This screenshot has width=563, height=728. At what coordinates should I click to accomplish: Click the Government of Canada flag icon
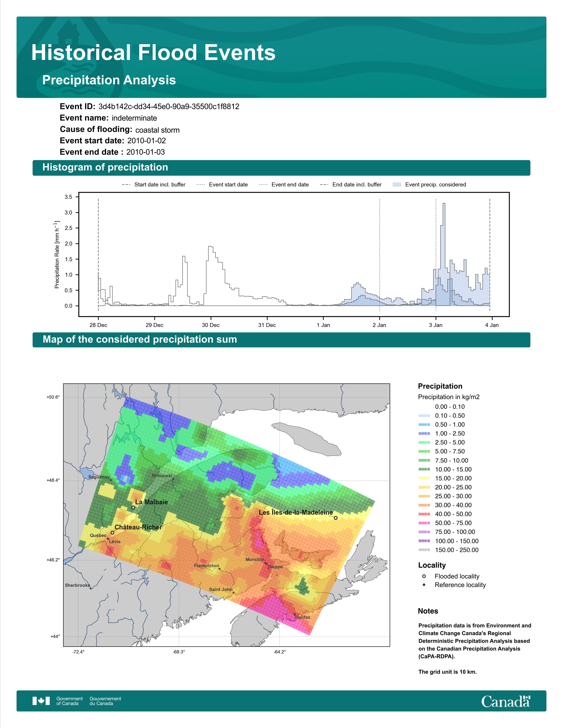click(x=41, y=701)
